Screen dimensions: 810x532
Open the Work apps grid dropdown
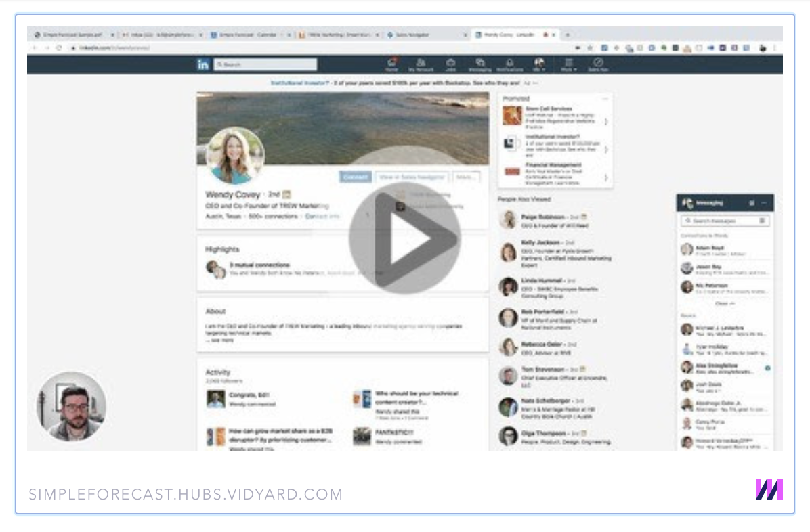pyautogui.click(x=568, y=64)
